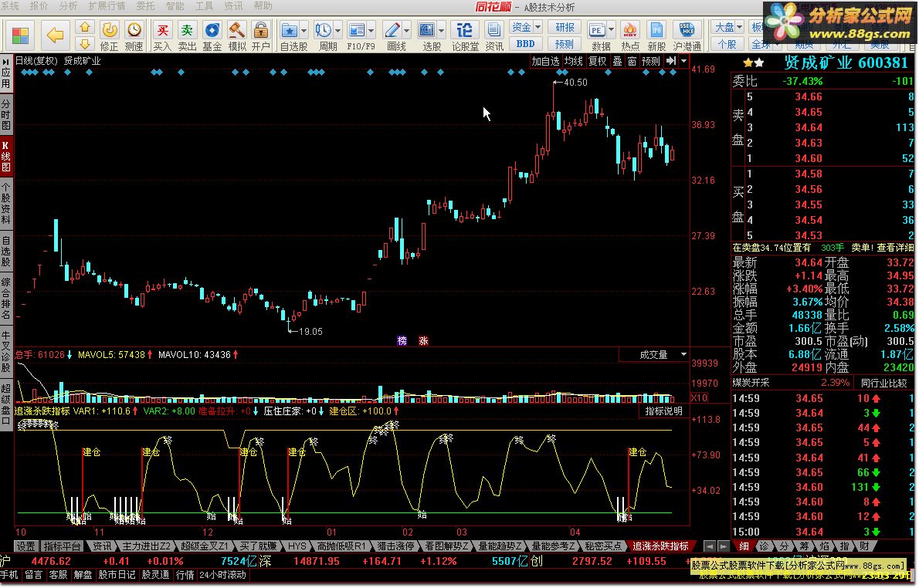Select the 追涨杀跌指标 tab
Image resolution: width=919 pixels, height=588 pixels.
pos(660,546)
